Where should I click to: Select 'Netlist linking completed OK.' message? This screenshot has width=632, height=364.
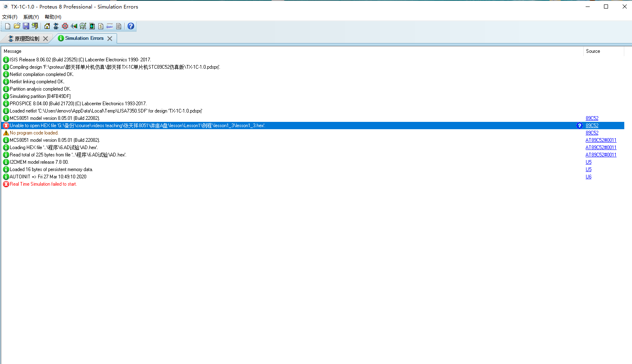(37, 82)
